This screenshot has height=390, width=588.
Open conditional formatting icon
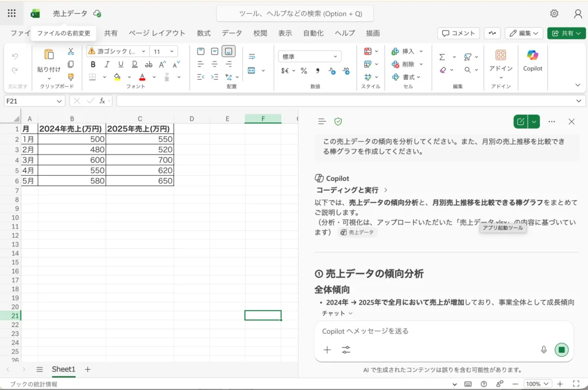coord(368,51)
